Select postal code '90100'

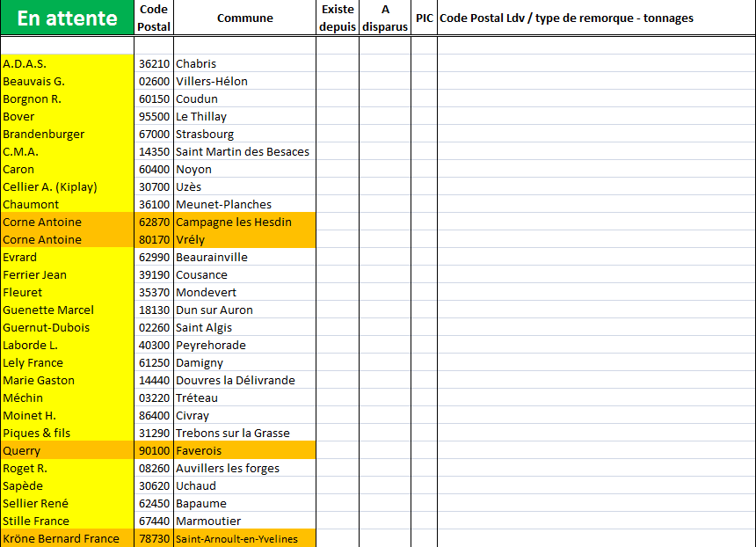point(154,451)
